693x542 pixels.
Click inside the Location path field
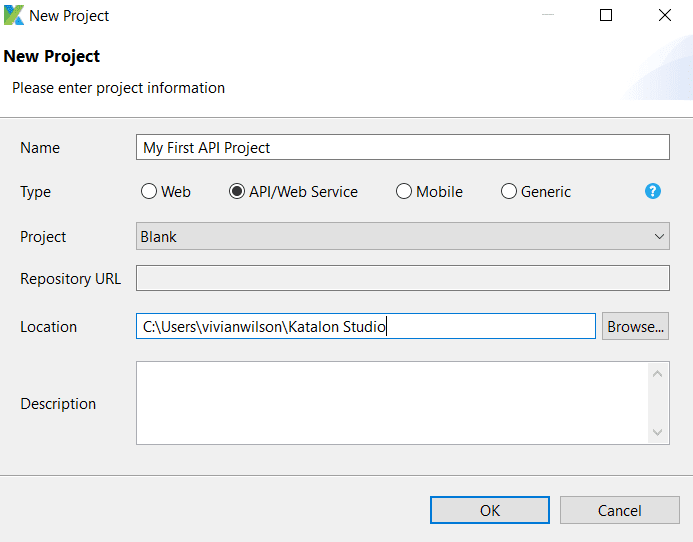pos(366,326)
